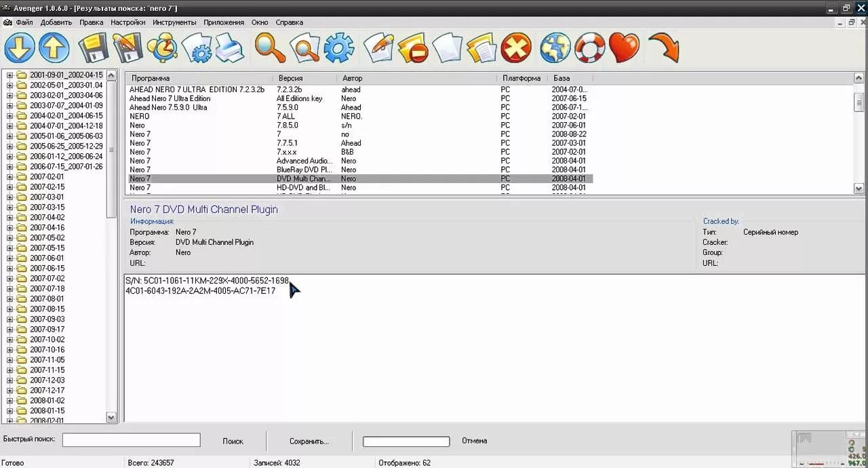
Task: Open the Настройки menu
Action: click(128, 22)
